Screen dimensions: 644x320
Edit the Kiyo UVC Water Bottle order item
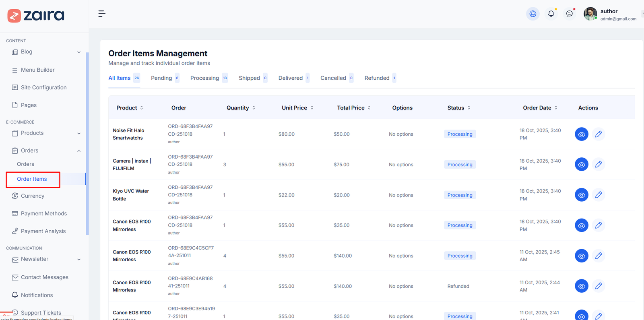pyautogui.click(x=598, y=195)
